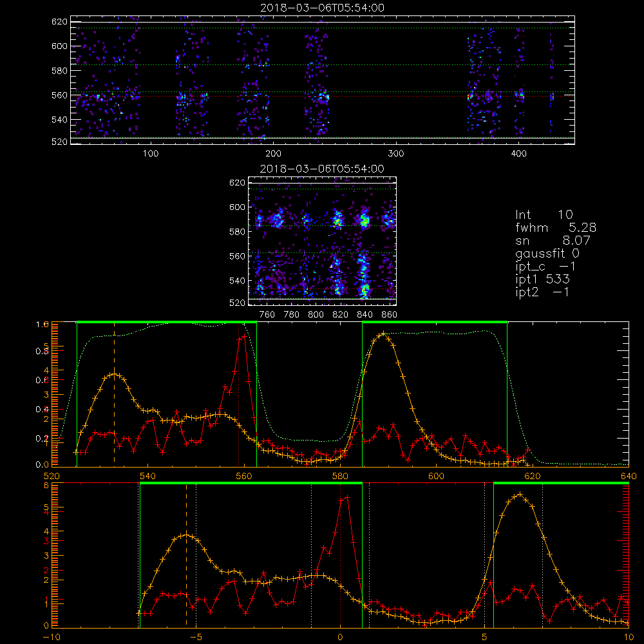Click the top spectrogram title 2018-03-06T05:54:00
Screen dimensions: 644x644
322,8
